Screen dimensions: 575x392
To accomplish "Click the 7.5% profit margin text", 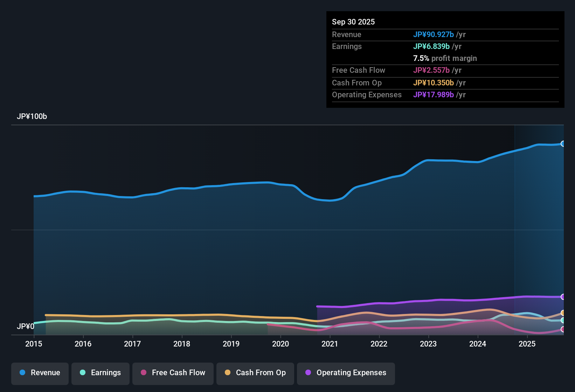I will 445,58.
